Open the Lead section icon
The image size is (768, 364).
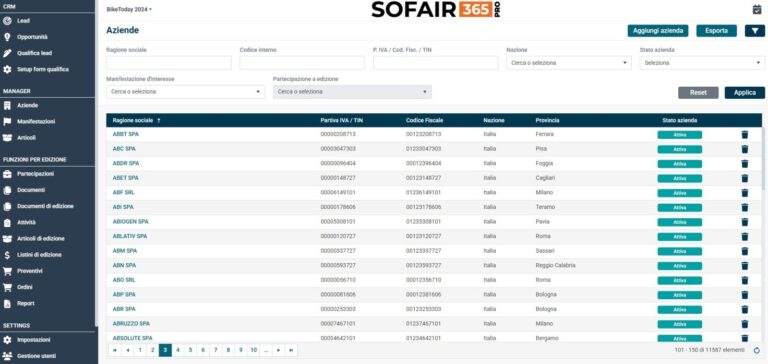coord(7,21)
